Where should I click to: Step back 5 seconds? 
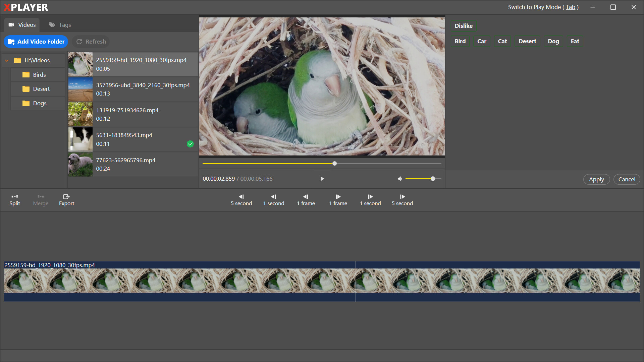pos(241,200)
